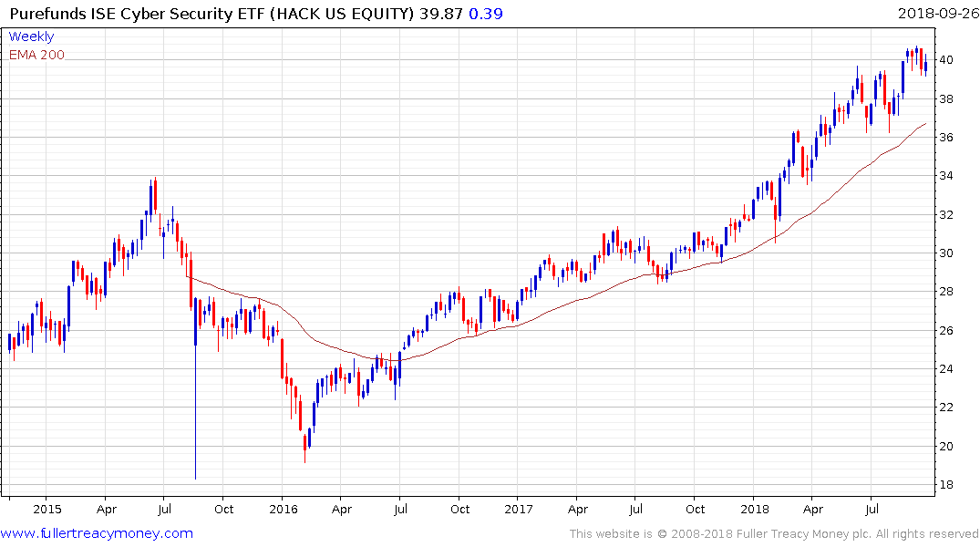Select the price change value 0.39
The width and height of the screenshot is (980, 547).
pos(486,13)
